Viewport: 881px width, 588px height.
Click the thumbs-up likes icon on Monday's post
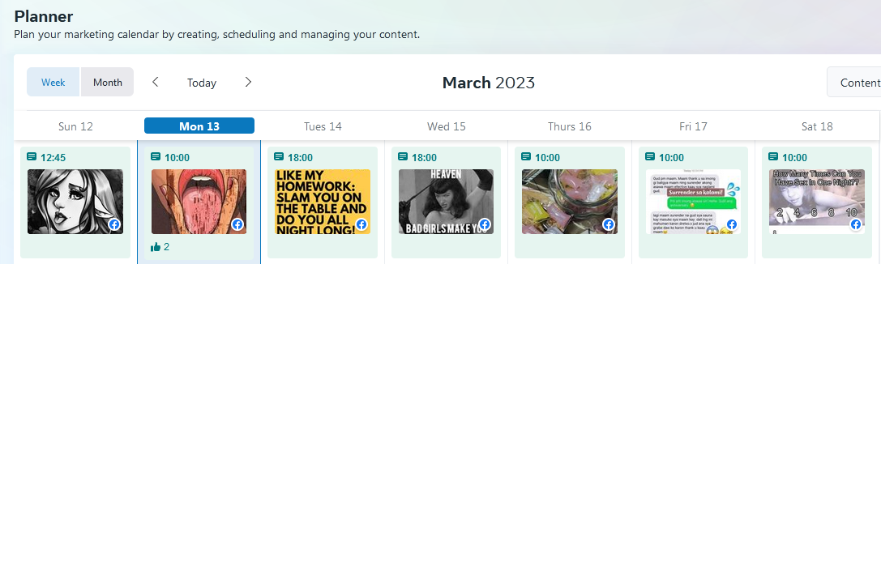pos(156,246)
